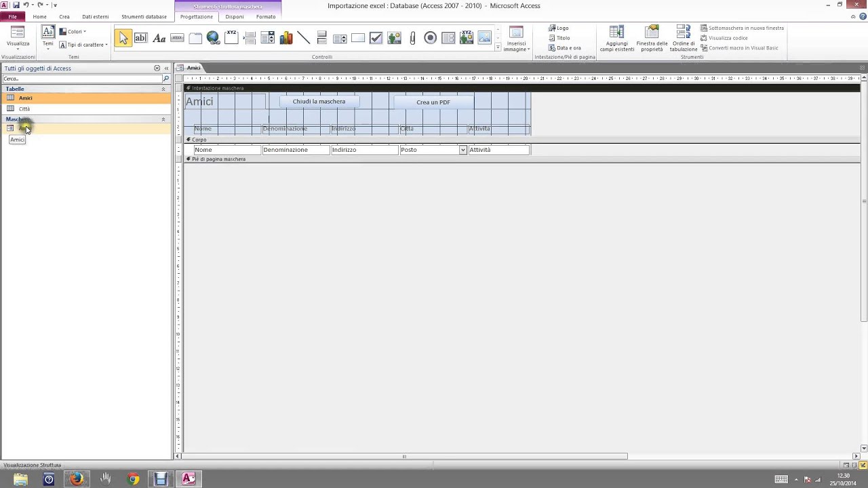The width and height of the screenshot is (868, 488).
Task: Collapse the navigation pane with shutter button
Action: [166, 68]
